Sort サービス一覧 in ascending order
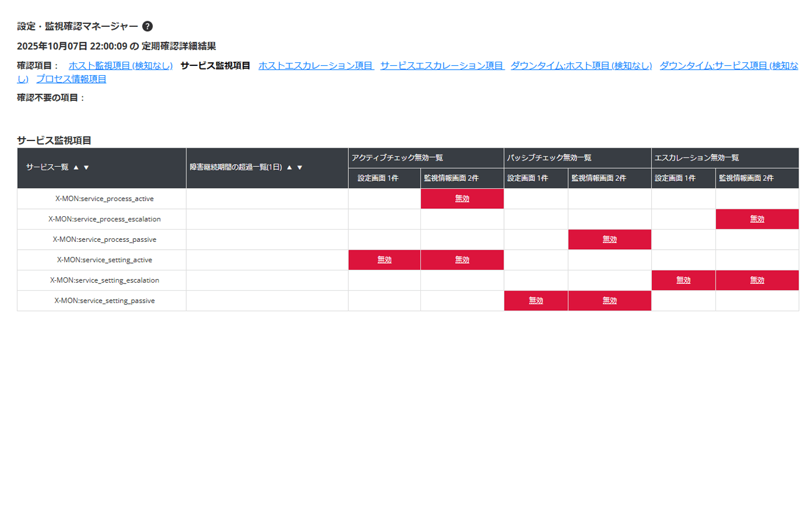The width and height of the screenshot is (812, 527). tap(77, 167)
